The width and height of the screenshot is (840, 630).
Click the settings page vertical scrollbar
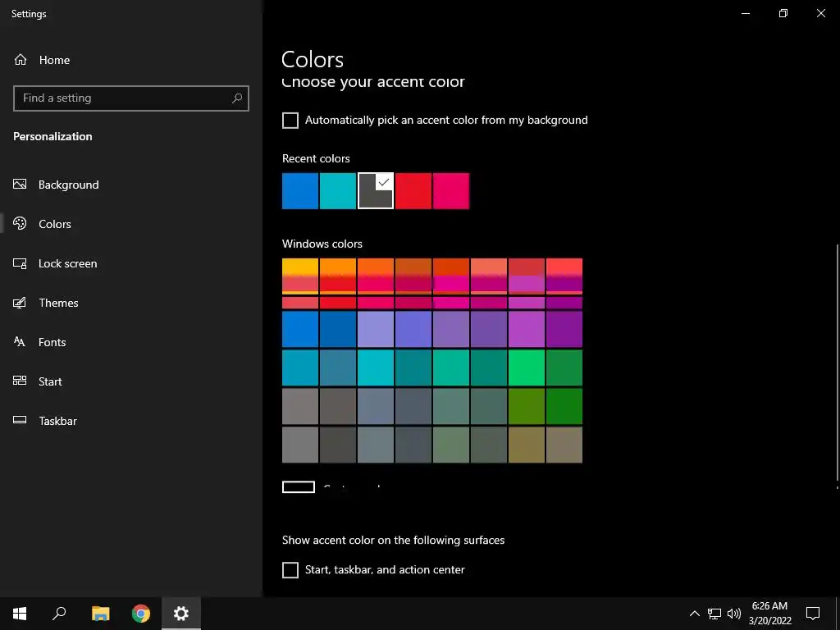[x=837, y=363]
